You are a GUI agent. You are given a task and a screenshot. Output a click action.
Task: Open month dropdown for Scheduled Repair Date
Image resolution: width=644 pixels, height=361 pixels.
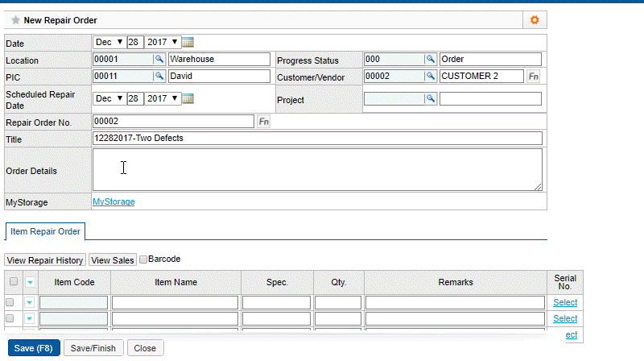(x=109, y=98)
